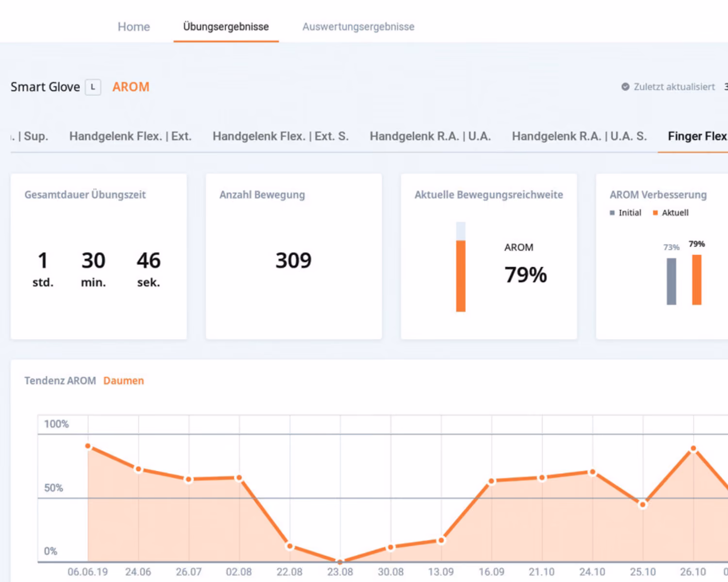Viewport: 728px width, 582px height.
Task: Select chart data point for 24.06
Action: point(138,469)
